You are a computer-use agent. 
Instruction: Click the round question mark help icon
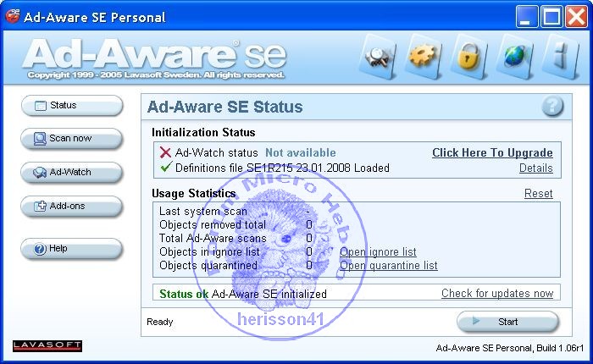(x=552, y=106)
